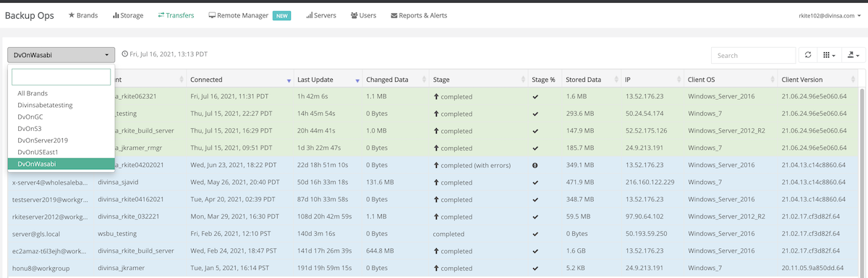
Task: Click the Backup Ops logo title
Action: (29, 15)
